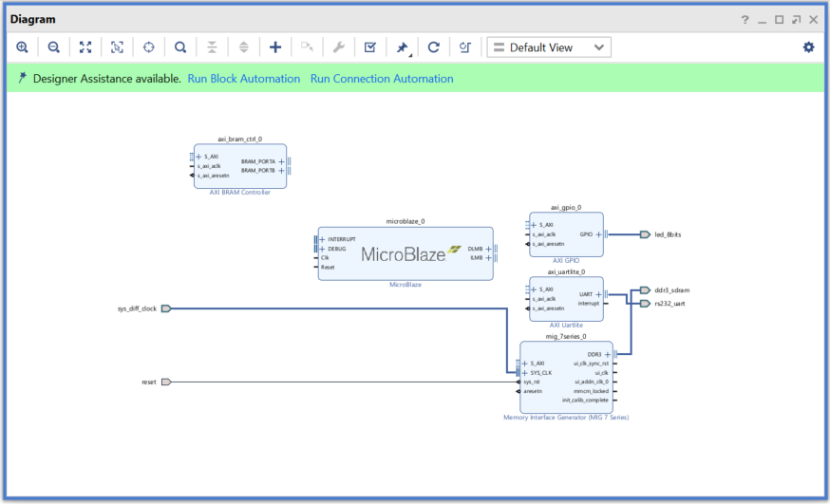Click the AXI GPIO block label
The width and height of the screenshot is (830, 504).
click(566, 261)
